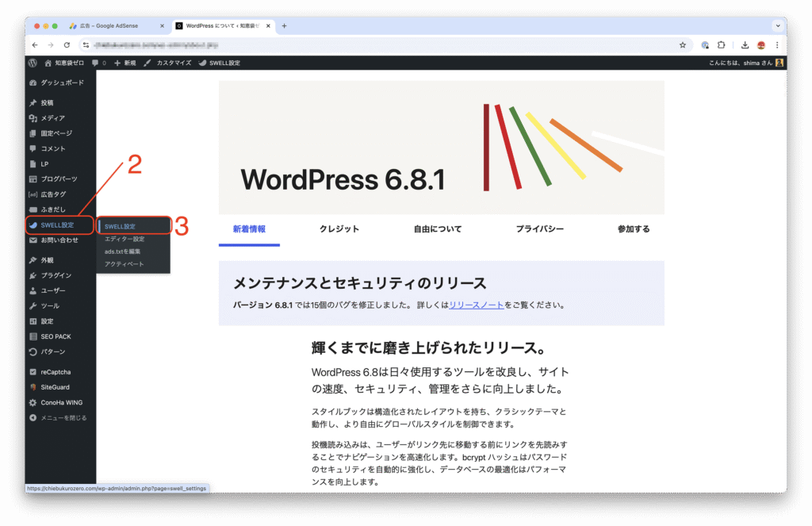Reload the current page
The image size is (812, 526).
[x=67, y=45]
